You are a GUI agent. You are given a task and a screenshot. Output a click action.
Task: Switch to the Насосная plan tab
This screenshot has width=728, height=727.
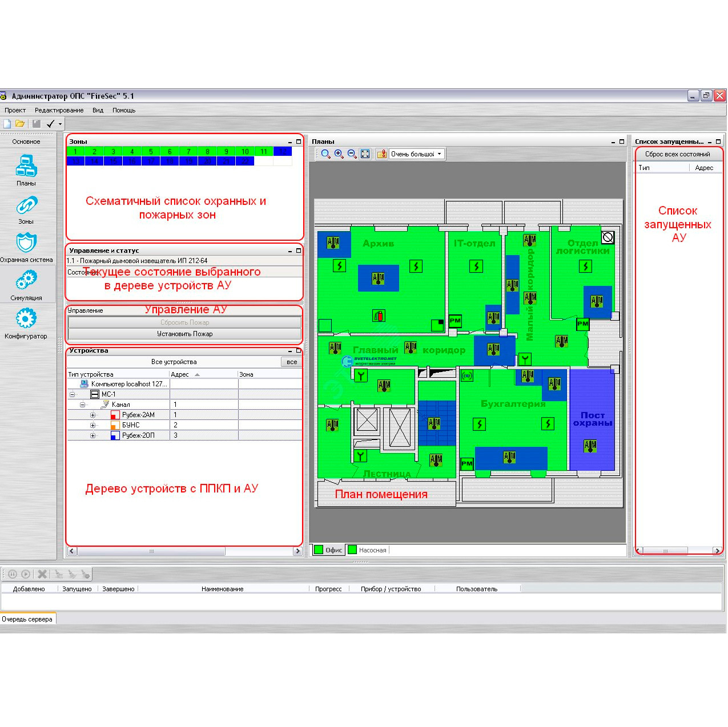372,550
